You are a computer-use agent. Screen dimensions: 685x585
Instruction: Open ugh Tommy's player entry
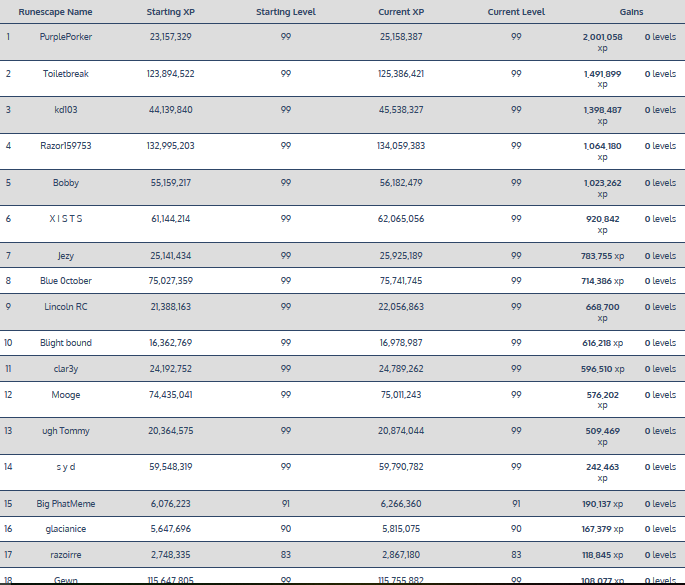click(66, 431)
